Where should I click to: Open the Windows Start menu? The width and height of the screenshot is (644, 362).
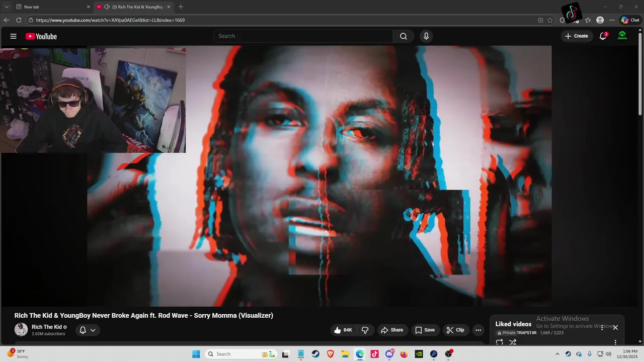(196, 354)
